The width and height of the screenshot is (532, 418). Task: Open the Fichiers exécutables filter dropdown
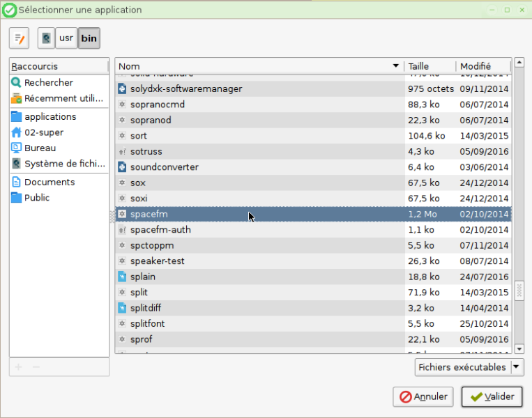[x=469, y=367]
